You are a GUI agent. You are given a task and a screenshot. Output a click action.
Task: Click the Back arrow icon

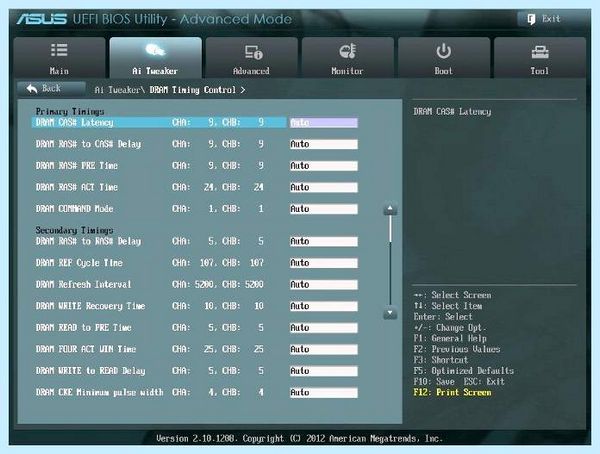click(32, 89)
